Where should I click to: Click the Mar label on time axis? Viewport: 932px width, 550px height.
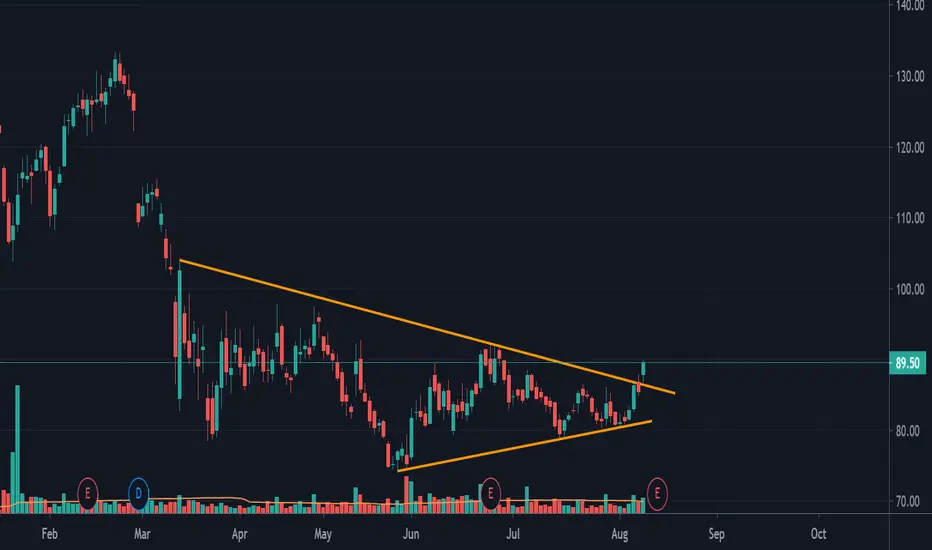142,534
